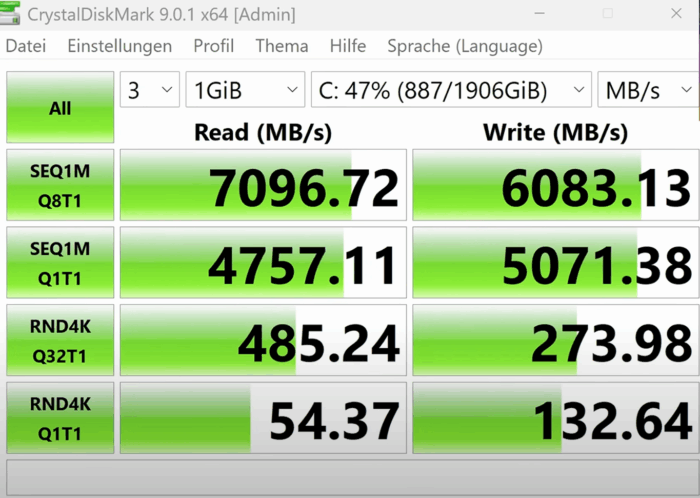Click the empty status bar at the bottom
The width and height of the screenshot is (700, 498).
(x=350, y=476)
